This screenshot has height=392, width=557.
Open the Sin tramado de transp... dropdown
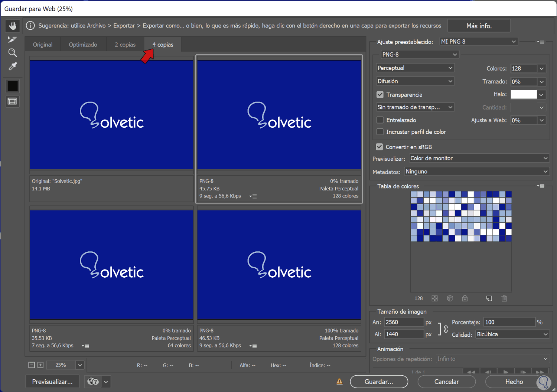[415, 107]
